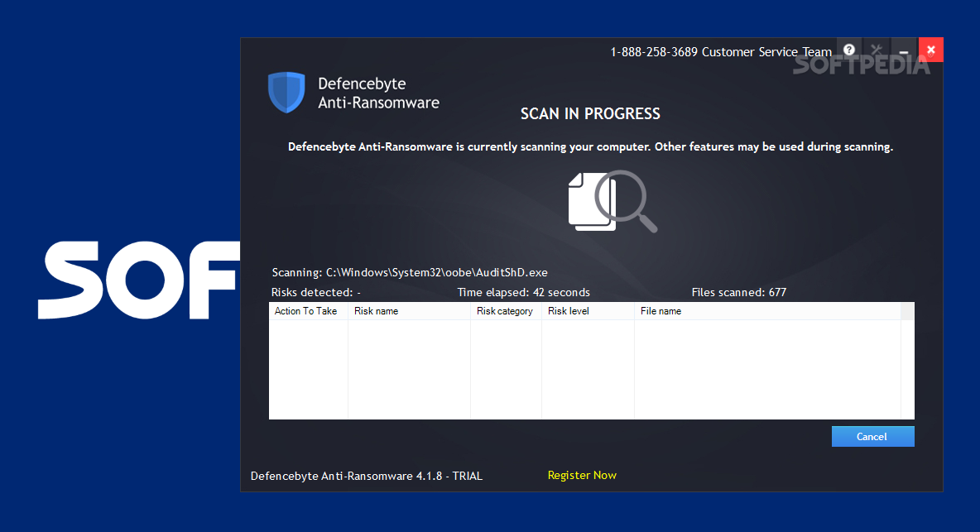Image resolution: width=980 pixels, height=532 pixels.
Task: Open the tools wrench settings icon
Action: click(x=877, y=50)
